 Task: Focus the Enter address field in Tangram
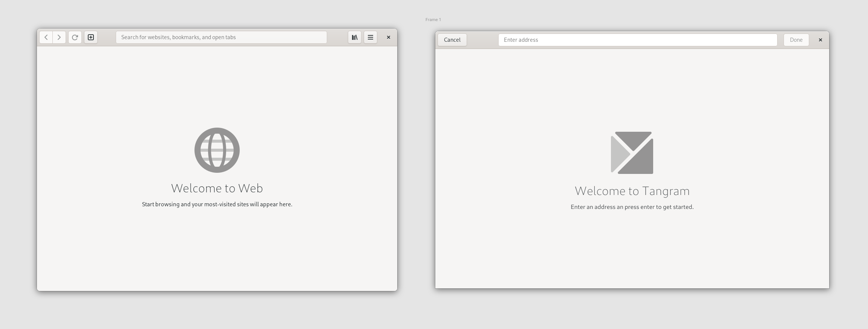click(x=638, y=40)
